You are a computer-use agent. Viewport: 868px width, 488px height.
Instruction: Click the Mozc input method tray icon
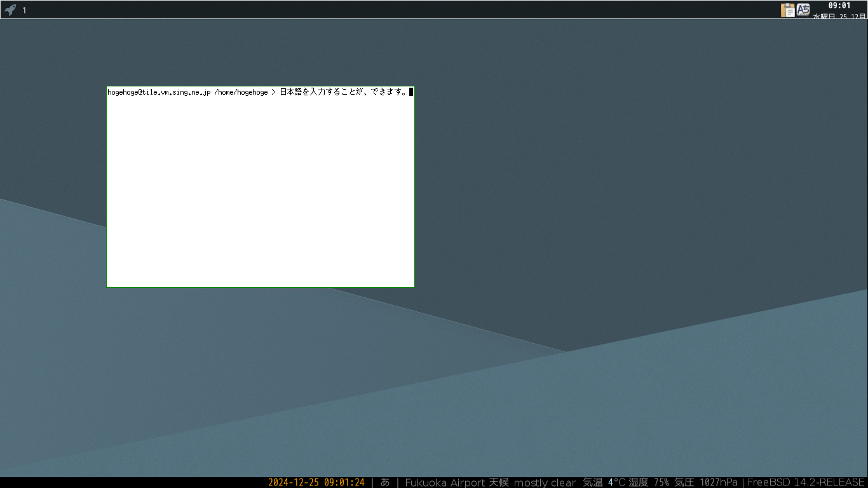point(803,10)
